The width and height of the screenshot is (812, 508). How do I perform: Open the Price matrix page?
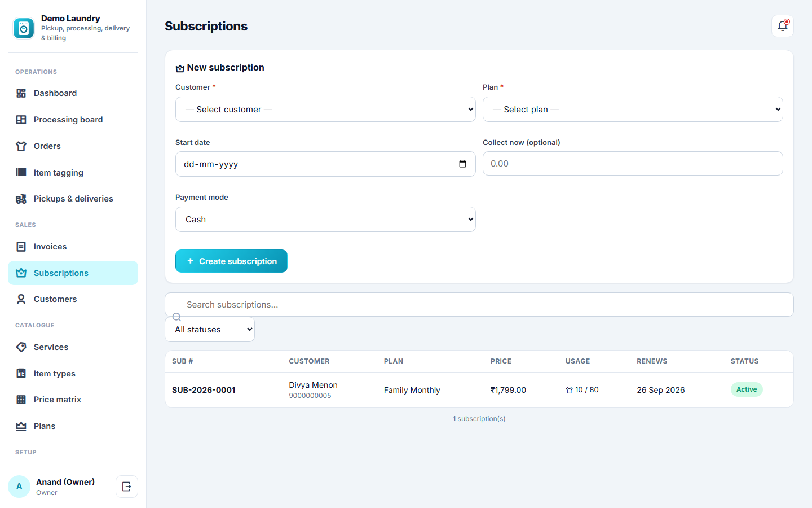(x=73, y=400)
